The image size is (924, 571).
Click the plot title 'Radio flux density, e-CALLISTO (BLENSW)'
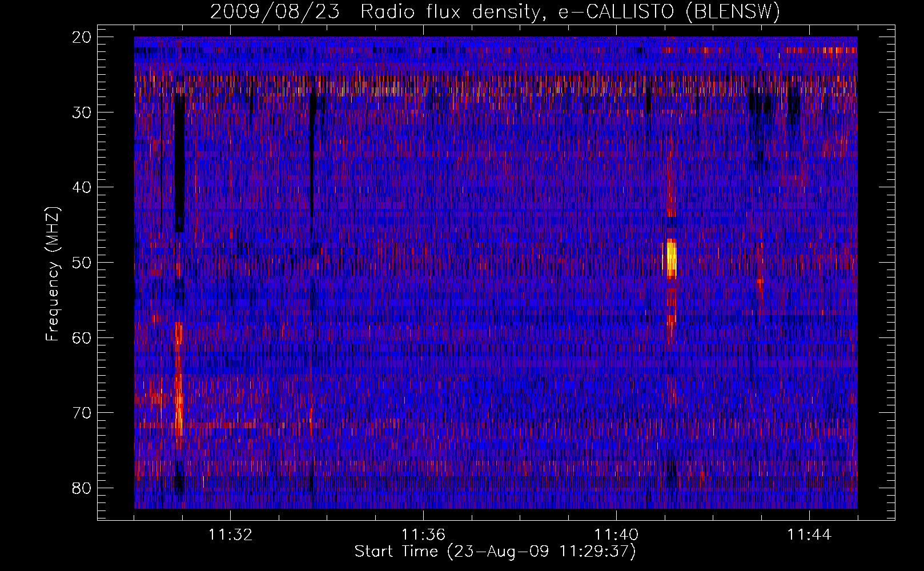point(571,11)
